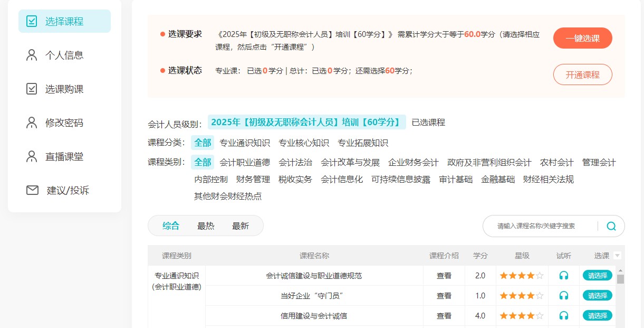
Task: Click the 选择课程 sidebar icon
Action: 32,22
